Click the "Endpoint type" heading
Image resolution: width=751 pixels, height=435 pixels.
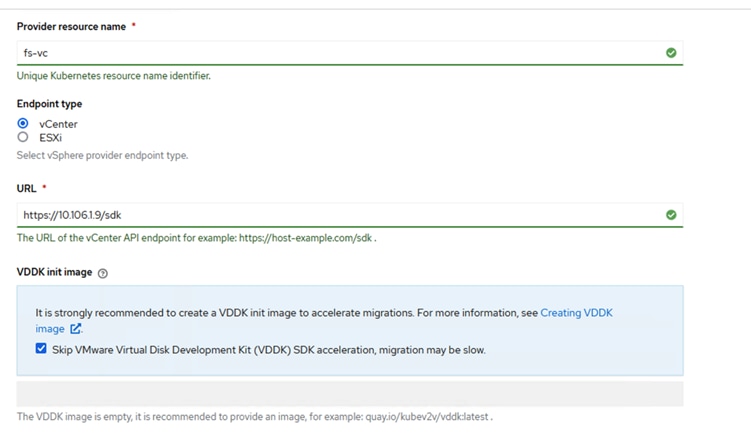click(x=49, y=104)
